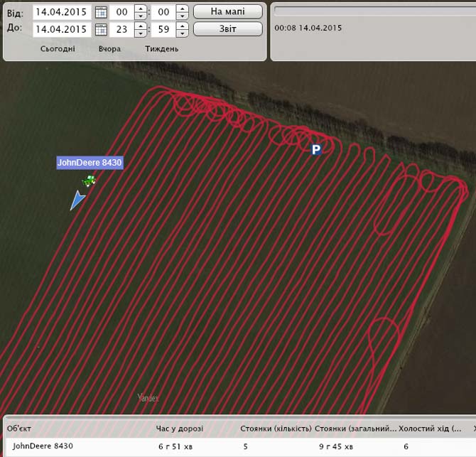Image resolution: width=476 pixels, height=457 pixels.
Task: Click the timestamp 00:08 14.04.2015
Action: point(308,28)
